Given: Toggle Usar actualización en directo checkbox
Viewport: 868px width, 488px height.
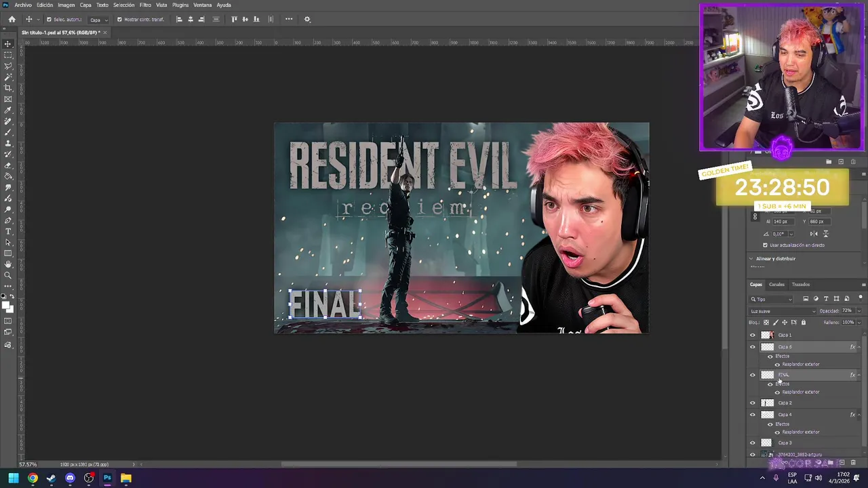Looking at the screenshot, I should pos(766,245).
